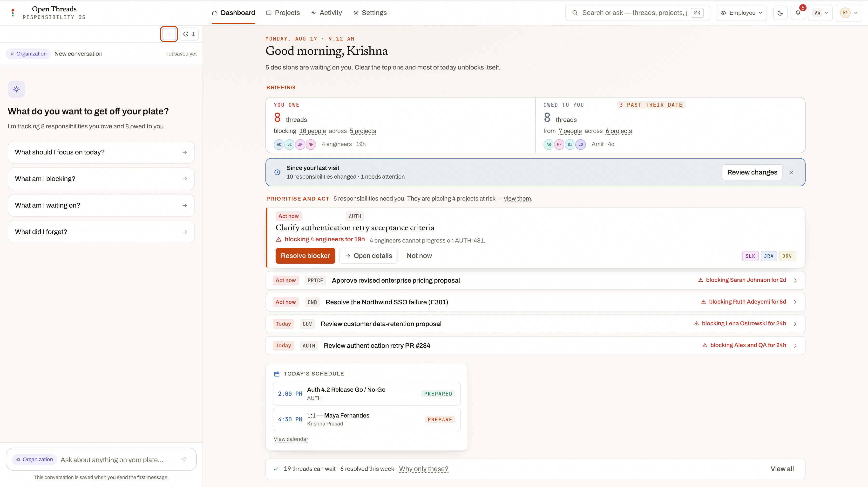Image resolution: width=868 pixels, height=487 pixels.
Task: Click the Open Threads logo icon
Action: 13,13
